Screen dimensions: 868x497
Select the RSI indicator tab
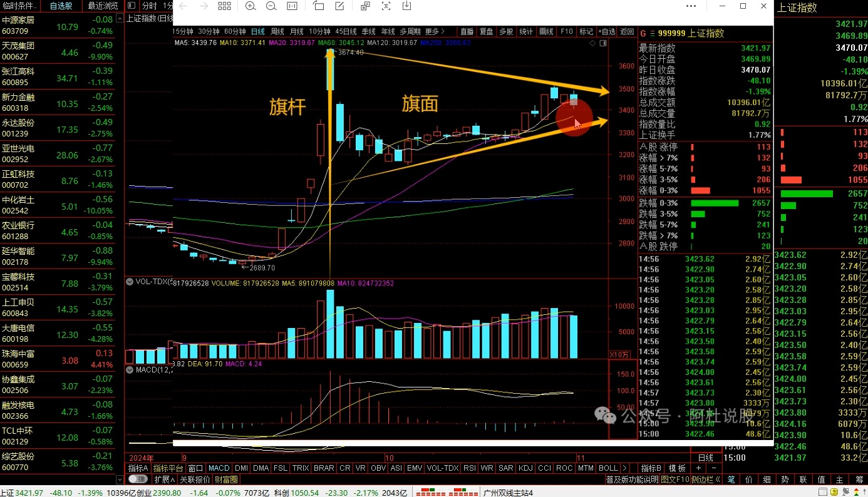pyautogui.click(x=469, y=468)
